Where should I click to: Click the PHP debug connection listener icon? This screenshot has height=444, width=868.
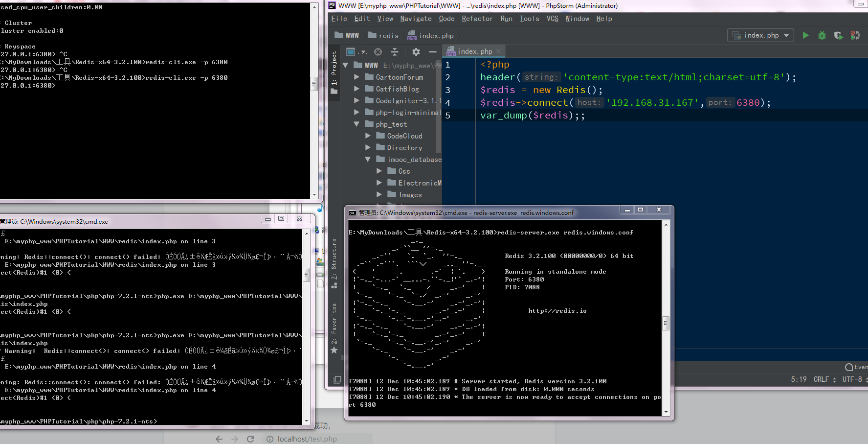855,35
